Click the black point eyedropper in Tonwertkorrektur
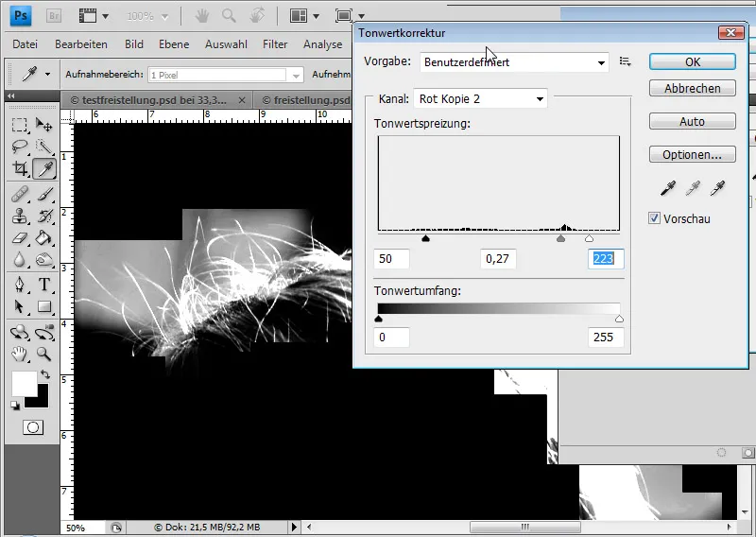The image size is (756, 537). tap(668, 188)
